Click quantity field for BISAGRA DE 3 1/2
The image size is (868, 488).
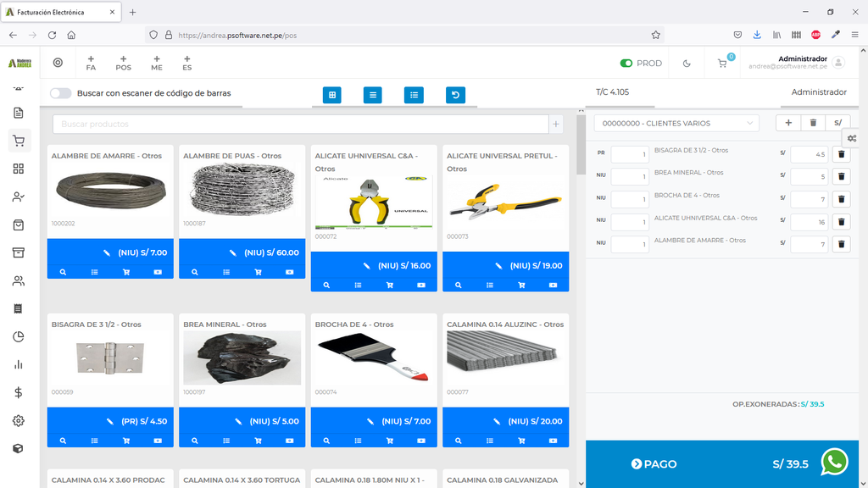[x=630, y=154]
